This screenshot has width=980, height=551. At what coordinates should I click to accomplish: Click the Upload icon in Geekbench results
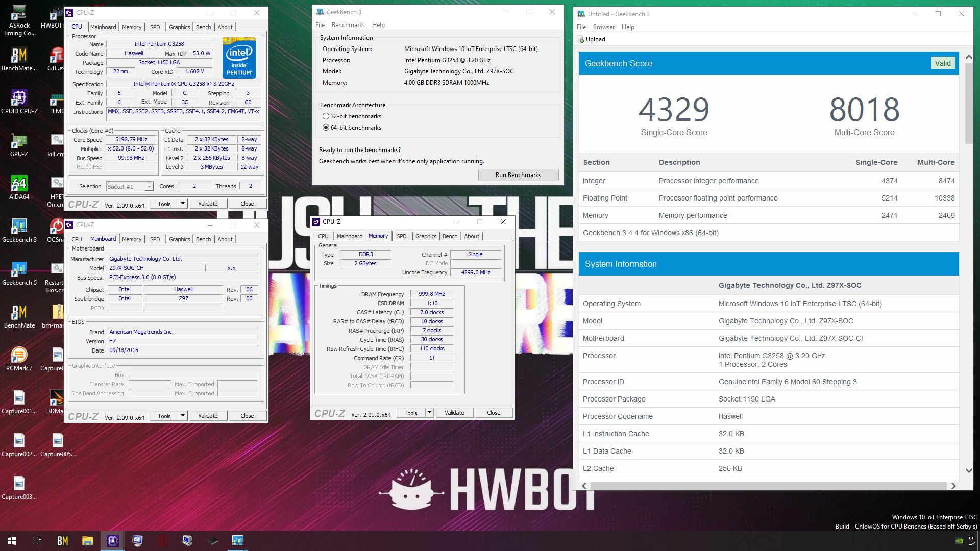click(x=580, y=39)
